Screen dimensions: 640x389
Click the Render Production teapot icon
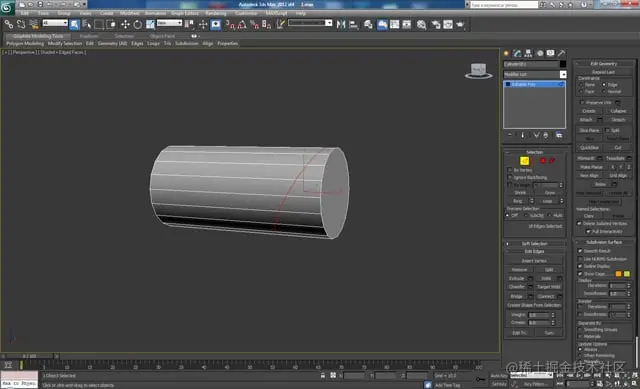[x=461, y=25]
